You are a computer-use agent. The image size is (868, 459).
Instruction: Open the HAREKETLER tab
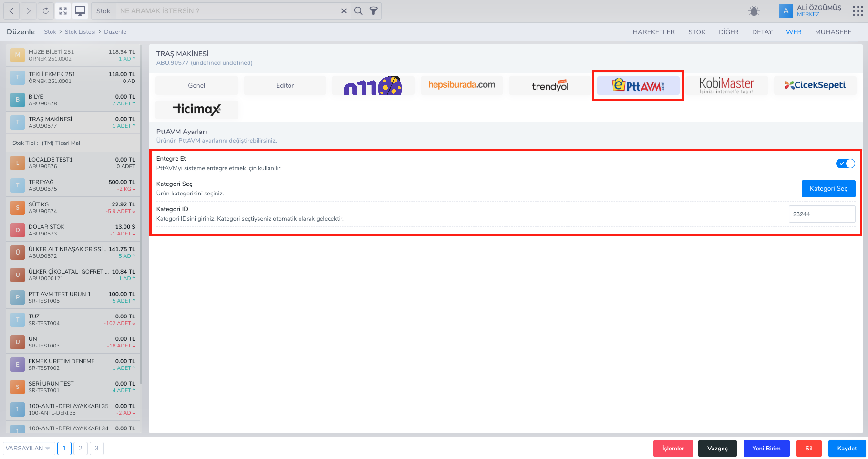pos(653,32)
